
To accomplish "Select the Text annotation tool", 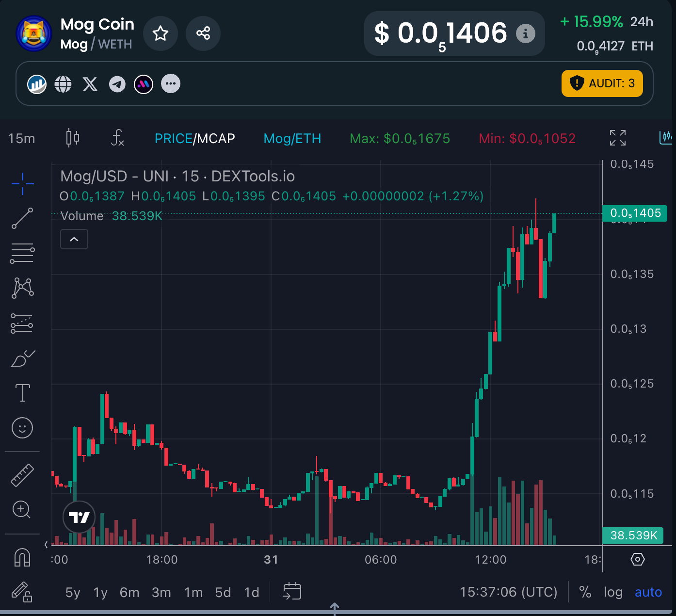I will [x=22, y=393].
